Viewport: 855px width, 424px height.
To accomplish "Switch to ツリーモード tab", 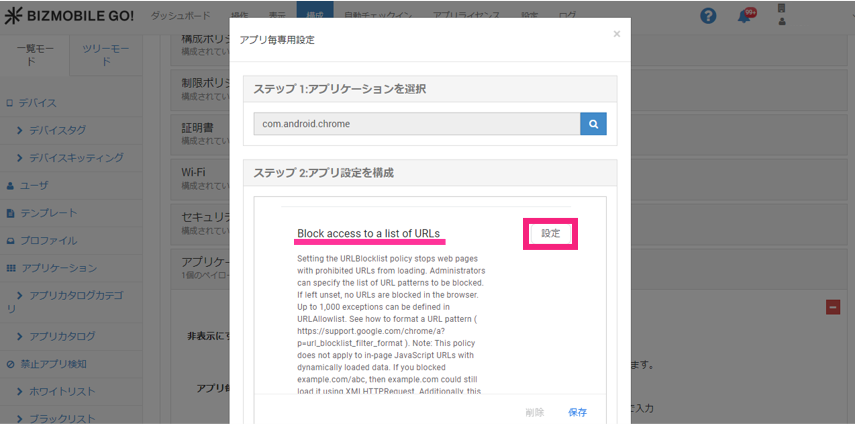I will pyautogui.click(x=105, y=54).
